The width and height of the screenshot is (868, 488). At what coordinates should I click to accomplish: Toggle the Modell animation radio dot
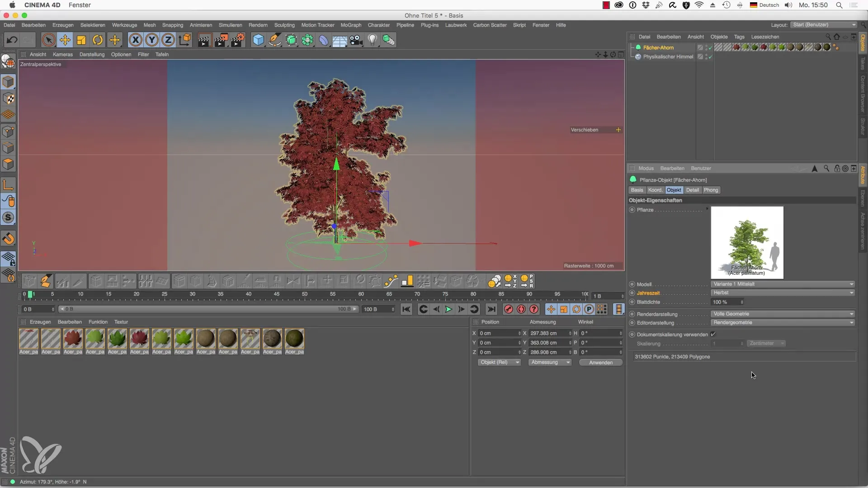pos(632,284)
